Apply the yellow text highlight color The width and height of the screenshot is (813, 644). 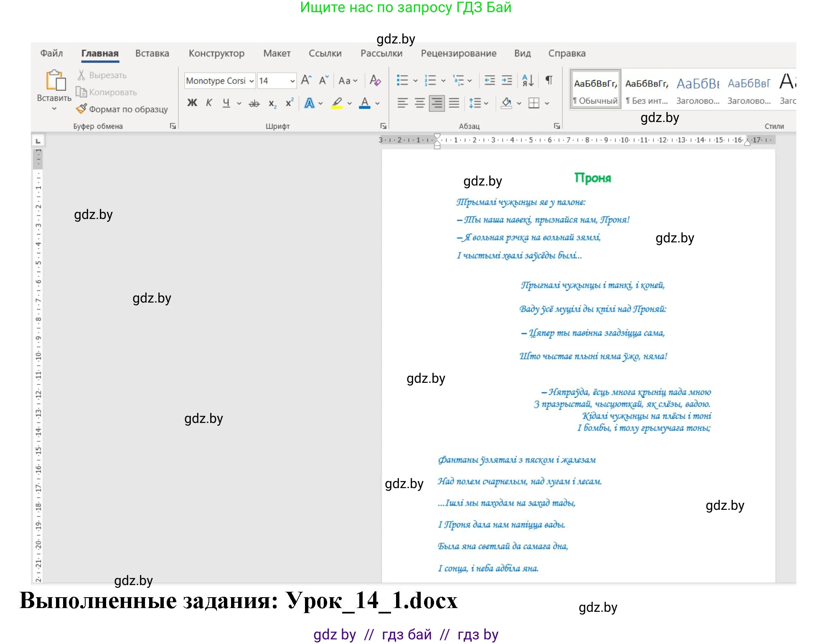tap(337, 103)
